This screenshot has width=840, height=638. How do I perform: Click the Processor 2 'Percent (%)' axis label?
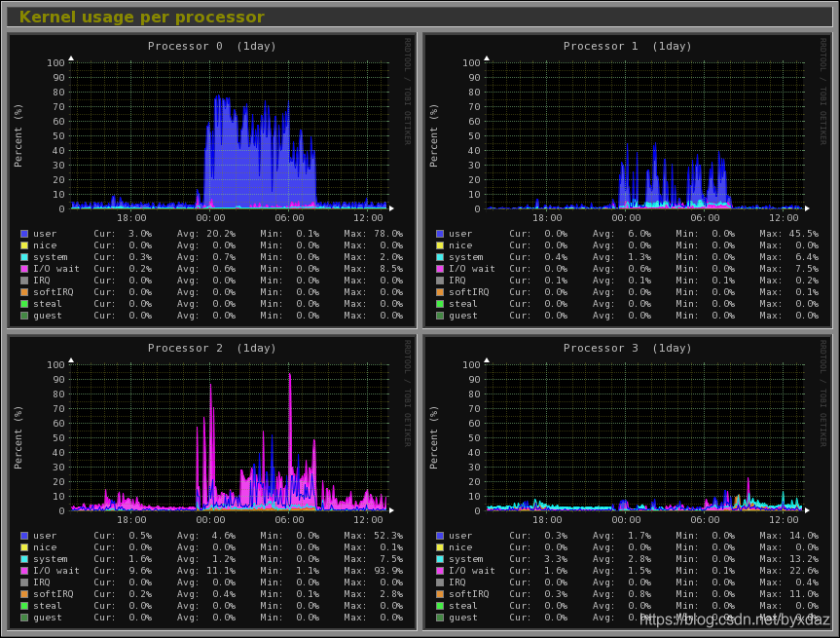[x=18, y=438]
